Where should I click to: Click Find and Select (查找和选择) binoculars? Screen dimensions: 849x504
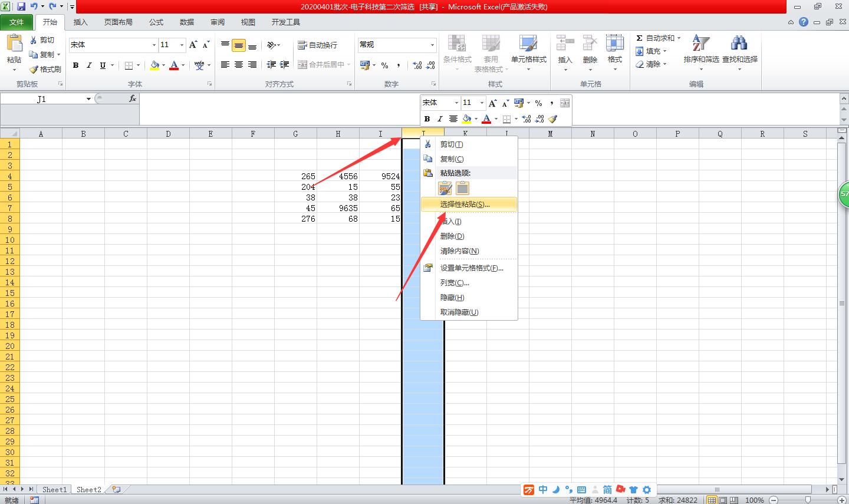[x=739, y=44]
